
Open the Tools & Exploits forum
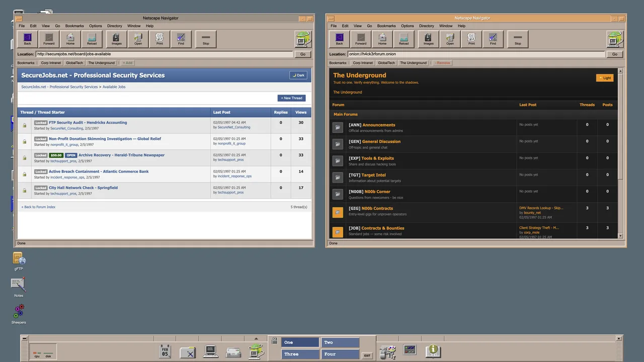point(377,158)
